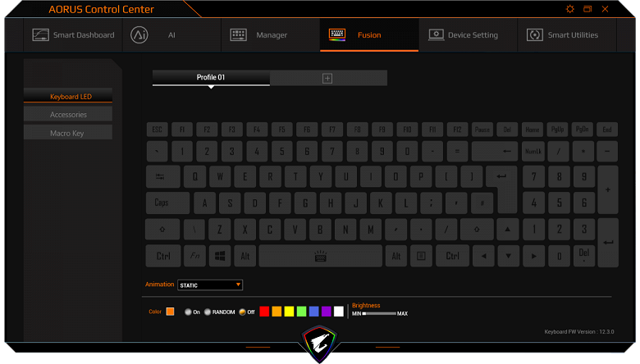
Task: Click the current Color orange swatch
Action: coord(170,312)
